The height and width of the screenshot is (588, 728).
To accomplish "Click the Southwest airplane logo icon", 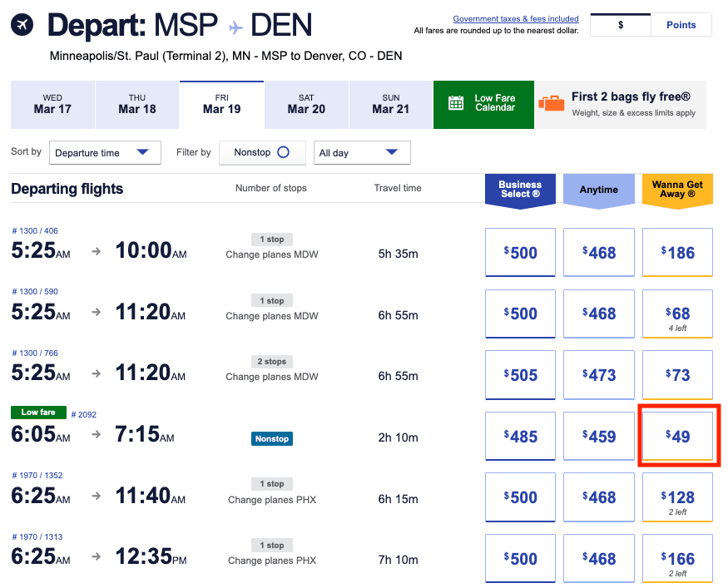I will pyautogui.click(x=22, y=26).
